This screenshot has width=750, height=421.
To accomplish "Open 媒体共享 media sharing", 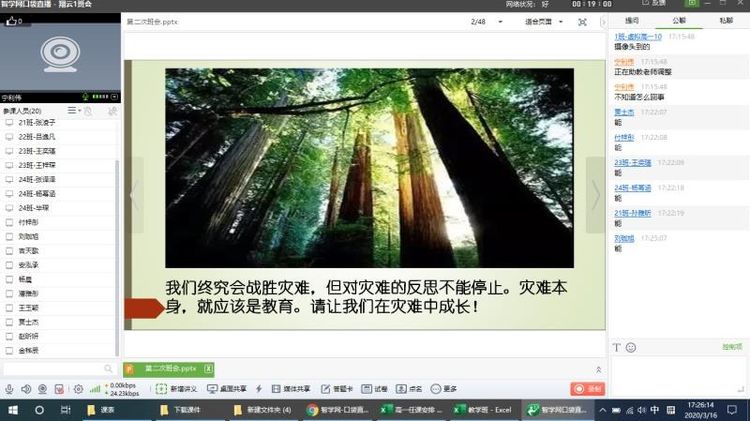I will point(291,389).
